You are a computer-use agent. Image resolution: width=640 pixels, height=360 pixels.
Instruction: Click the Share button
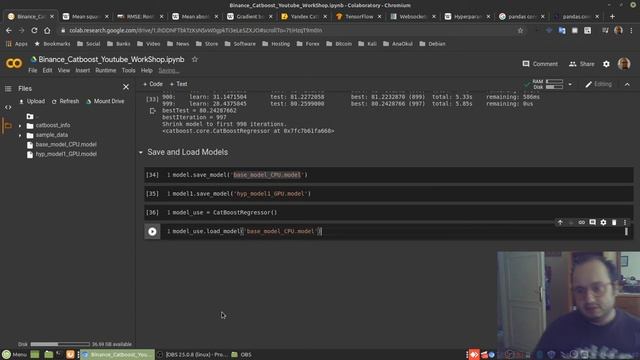[x=582, y=64]
